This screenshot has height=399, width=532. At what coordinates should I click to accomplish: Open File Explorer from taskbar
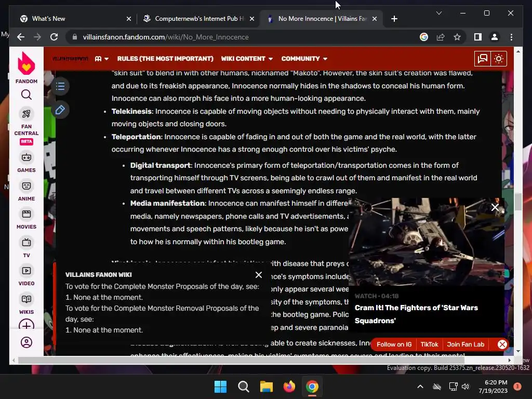(x=267, y=387)
